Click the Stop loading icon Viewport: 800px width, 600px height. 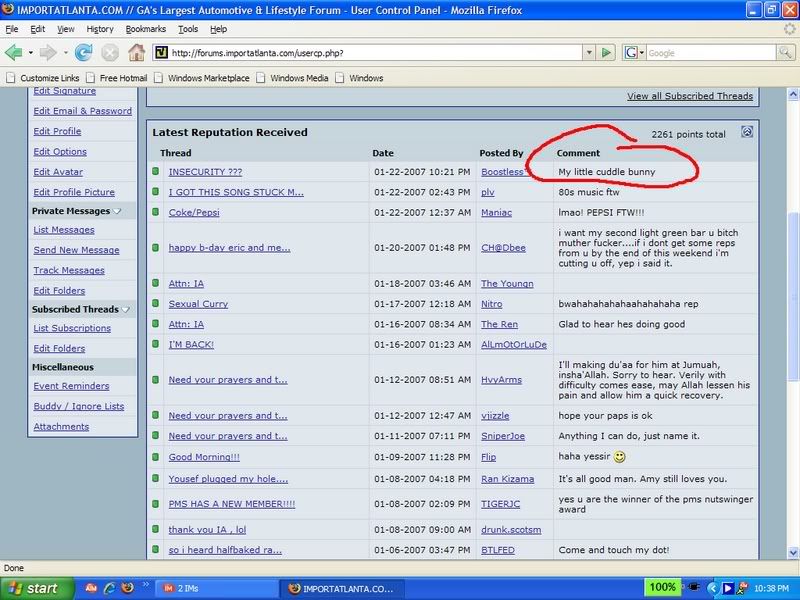109,52
